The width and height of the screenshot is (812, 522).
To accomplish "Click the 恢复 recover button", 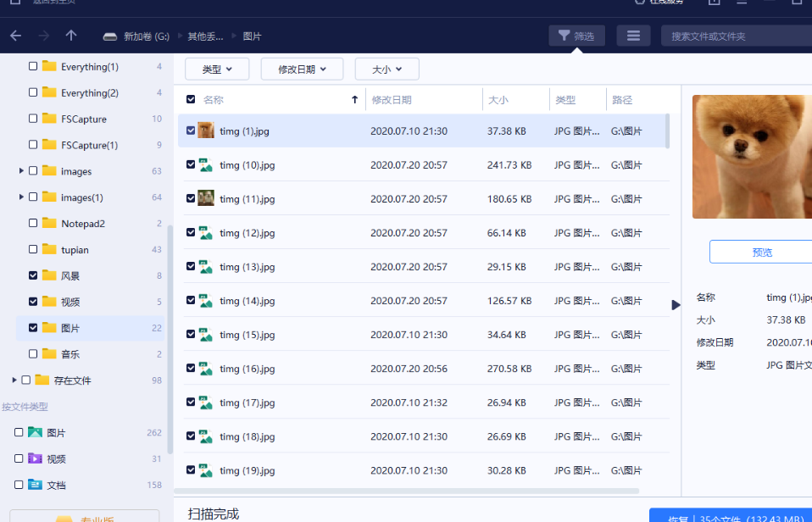I will point(731,516).
